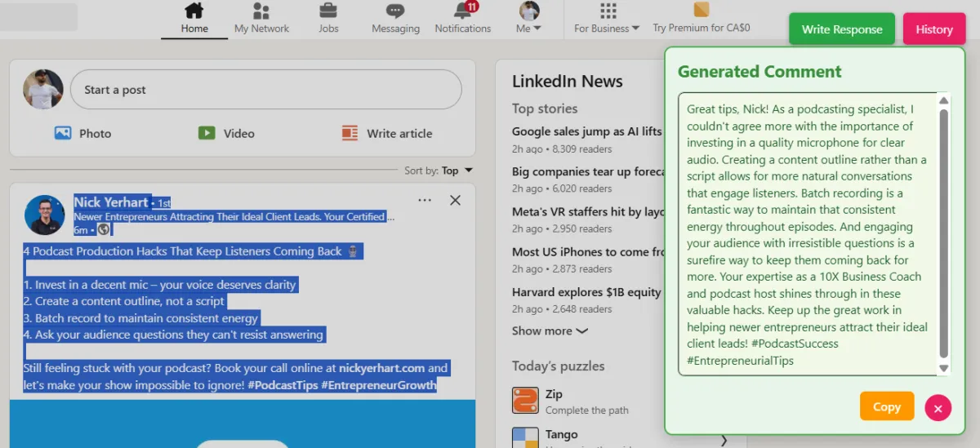Click the globe visibility icon on post

click(x=103, y=229)
